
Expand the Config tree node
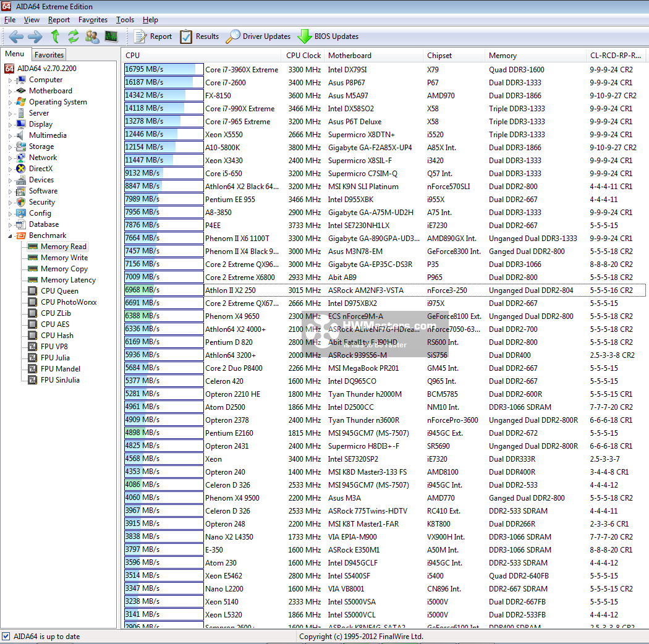11,214
